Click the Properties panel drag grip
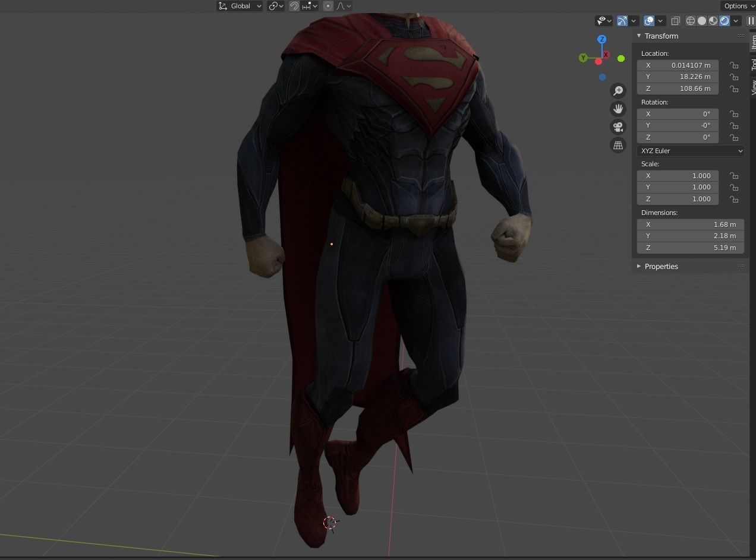The height and width of the screenshot is (560, 756). pos(741,266)
